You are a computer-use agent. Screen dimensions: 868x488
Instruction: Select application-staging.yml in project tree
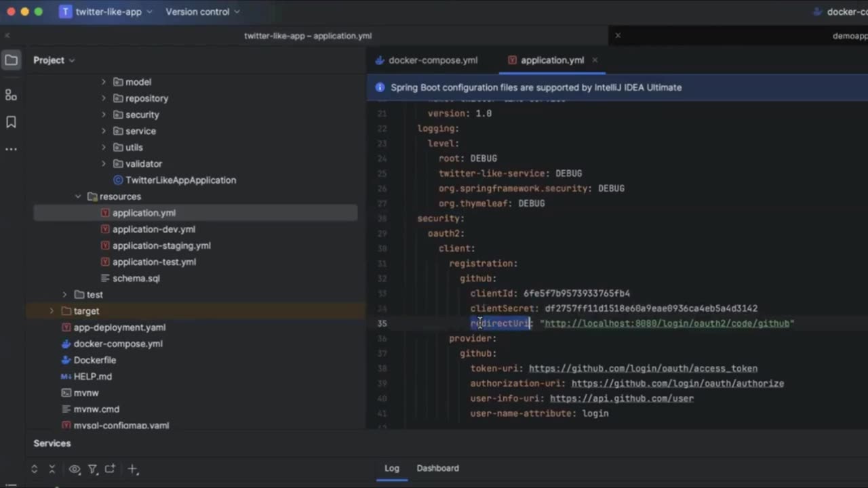click(x=161, y=245)
